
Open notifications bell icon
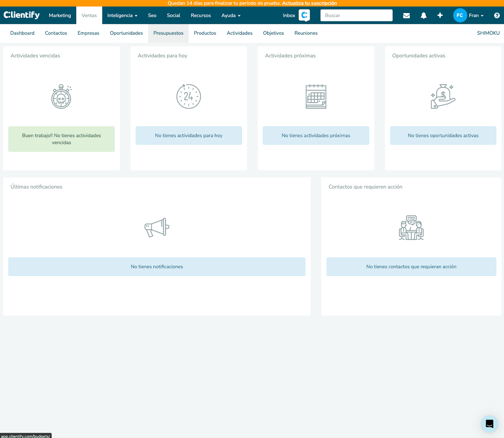point(424,15)
